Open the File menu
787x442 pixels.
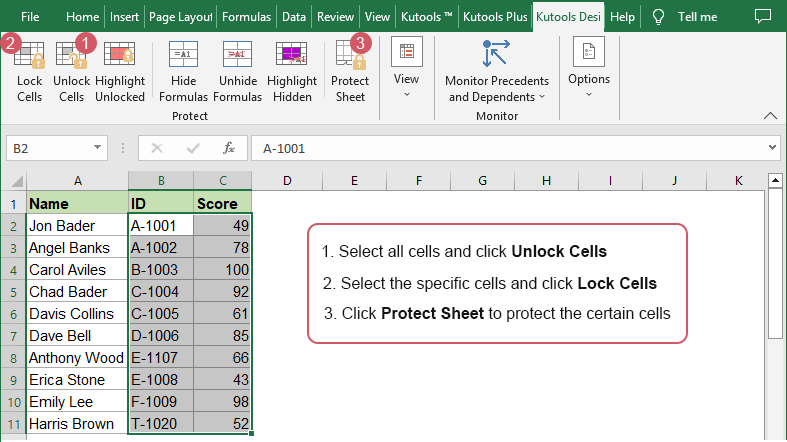30,17
